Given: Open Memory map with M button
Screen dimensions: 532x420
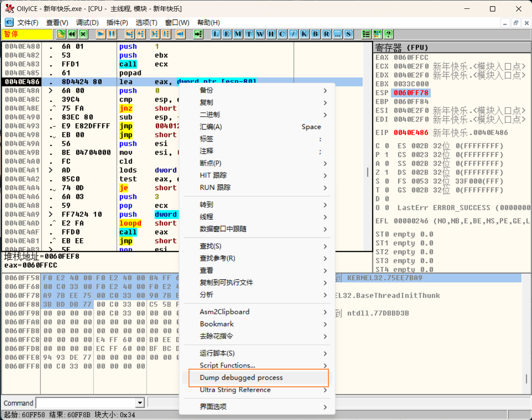Looking at the screenshot, I should click(x=238, y=34).
